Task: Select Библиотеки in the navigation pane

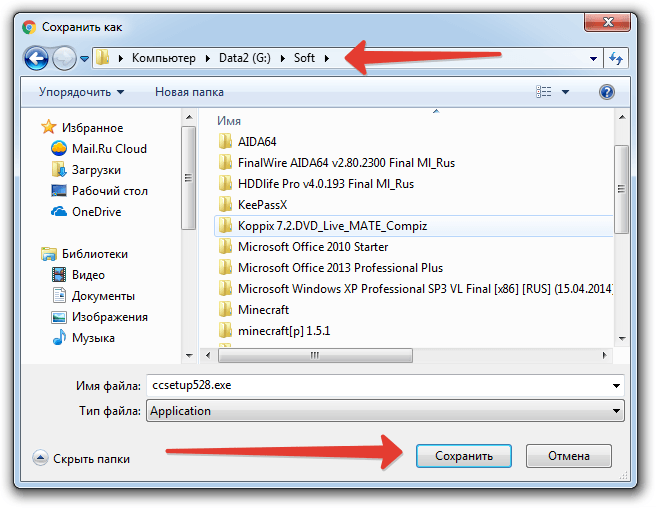Action: pos(95,254)
